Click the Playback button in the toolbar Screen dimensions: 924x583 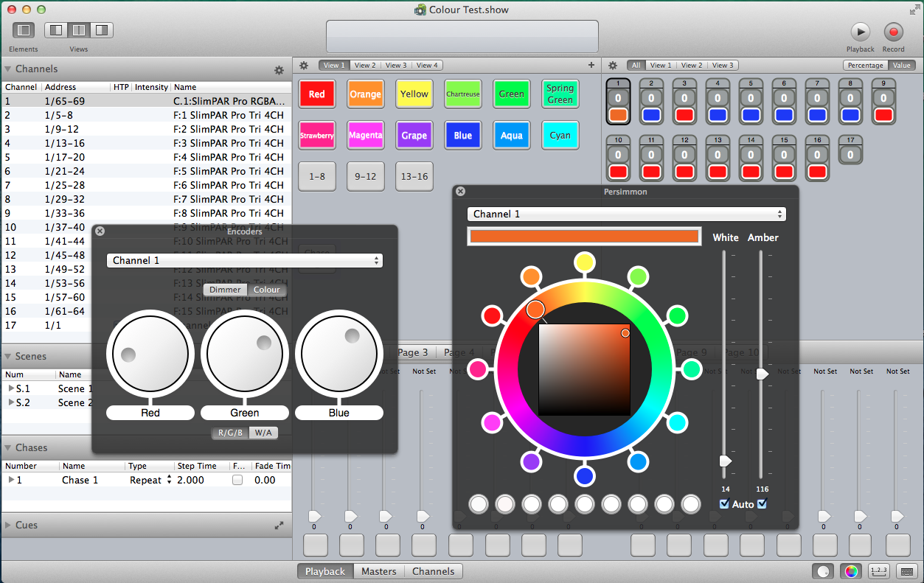tap(860, 32)
